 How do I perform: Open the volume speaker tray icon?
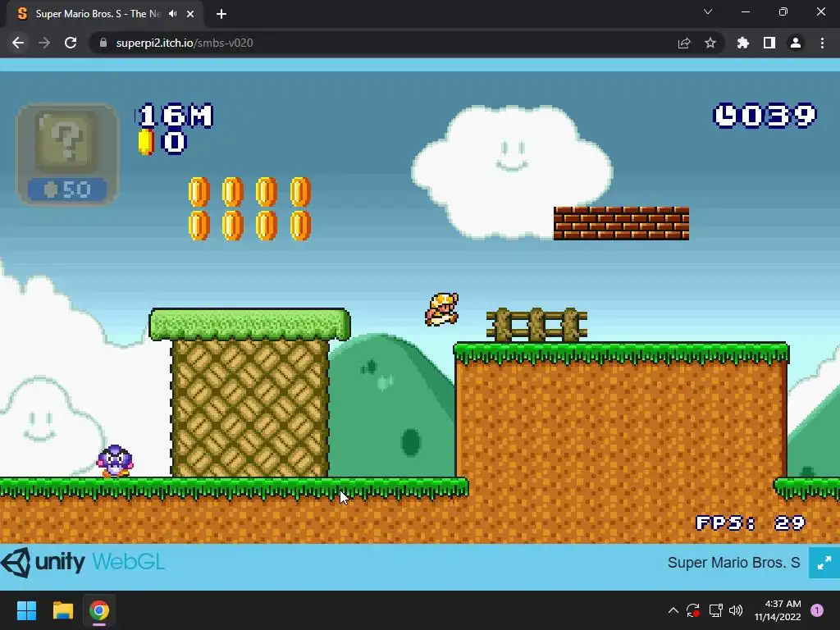tap(736, 610)
